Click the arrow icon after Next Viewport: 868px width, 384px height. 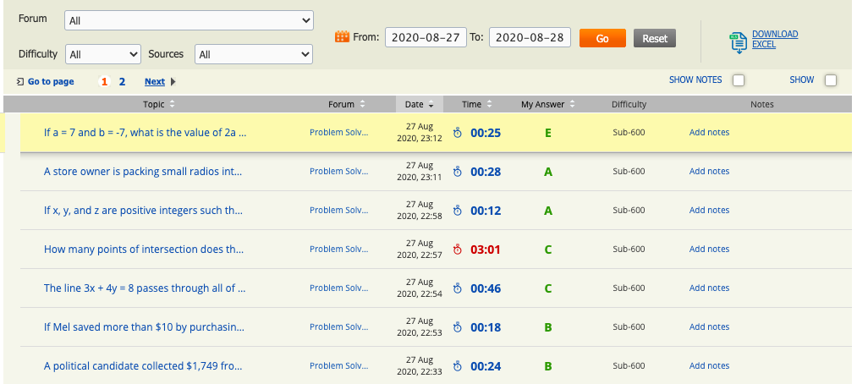173,82
